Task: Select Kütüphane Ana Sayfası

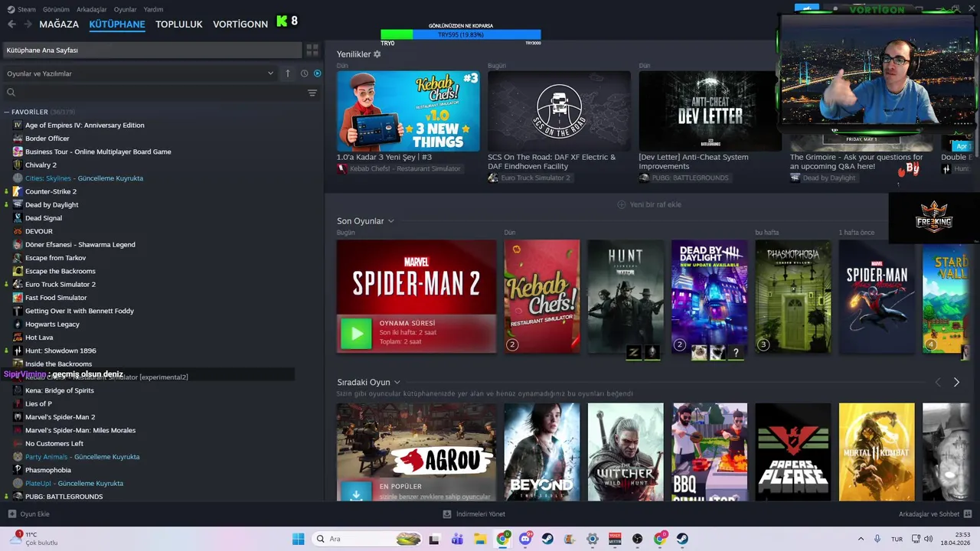Action: [152, 50]
